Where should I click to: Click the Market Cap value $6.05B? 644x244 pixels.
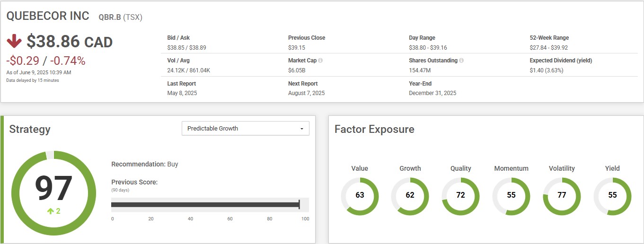pyautogui.click(x=297, y=70)
